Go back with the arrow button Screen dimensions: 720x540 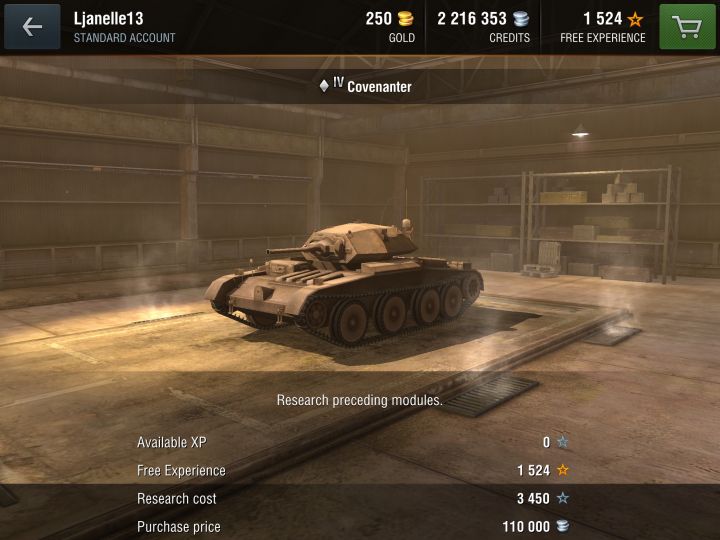(x=32, y=27)
